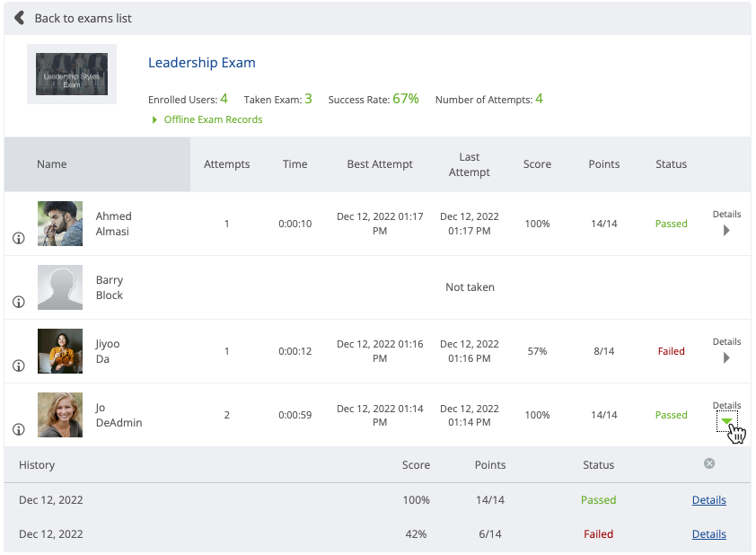
Task: Open the Leadership Exam link
Action: click(x=201, y=63)
